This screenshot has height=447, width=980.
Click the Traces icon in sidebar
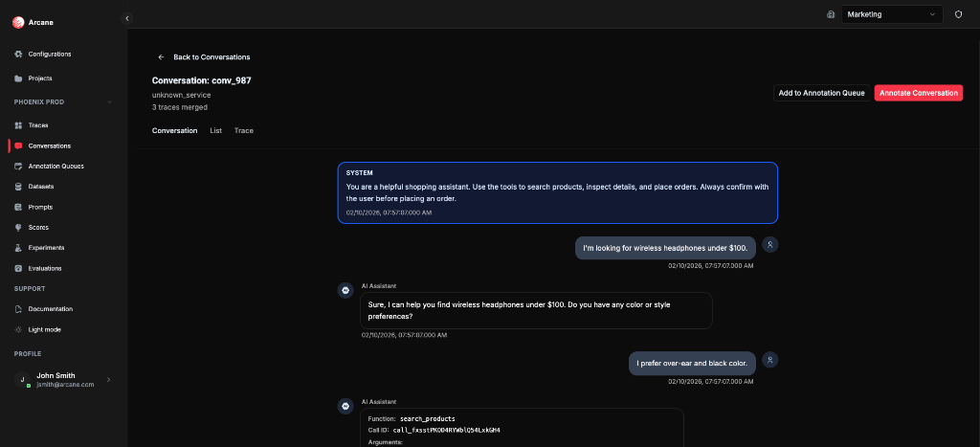click(x=18, y=125)
